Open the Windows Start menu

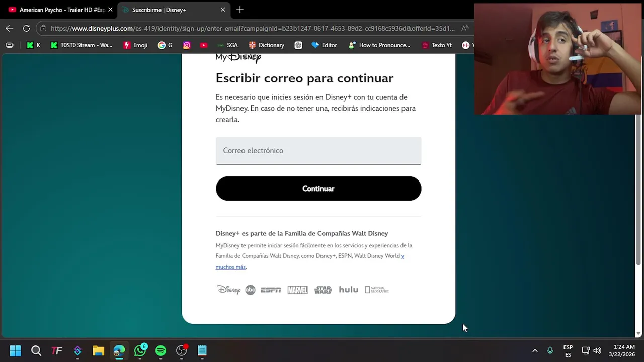tap(15, 350)
